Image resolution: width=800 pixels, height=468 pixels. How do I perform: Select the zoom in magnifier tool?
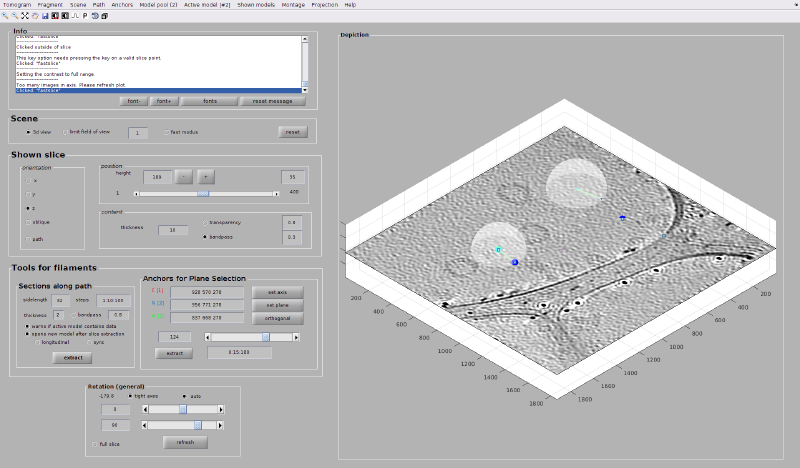coord(5,16)
